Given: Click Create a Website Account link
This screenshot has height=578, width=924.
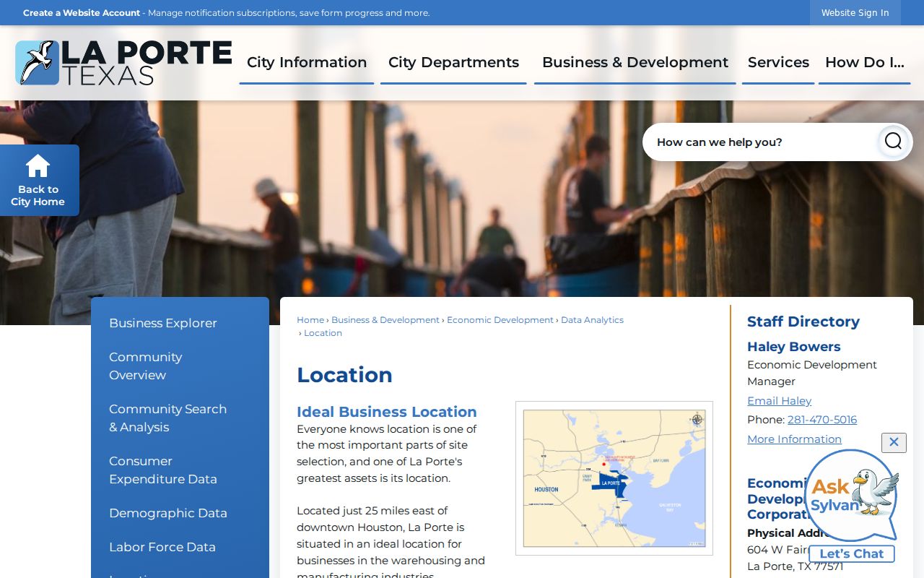Looking at the screenshot, I should pyautogui.click(x=82, y=13).
